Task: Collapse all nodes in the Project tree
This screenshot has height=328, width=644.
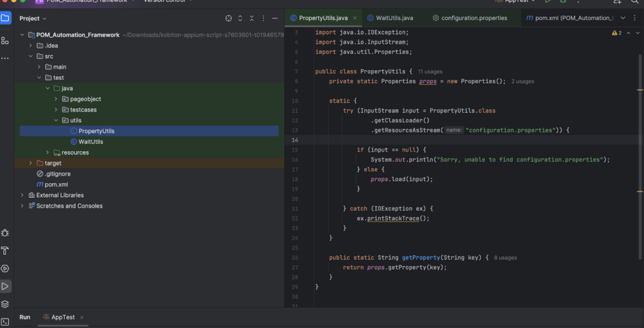Action: pos(252,18)
